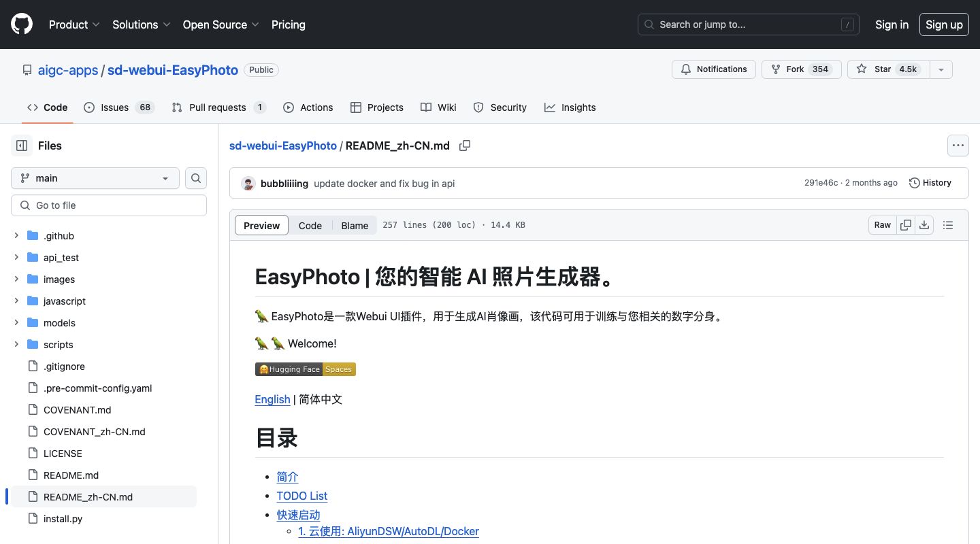Go to Pricing page

tap(289, 24)
